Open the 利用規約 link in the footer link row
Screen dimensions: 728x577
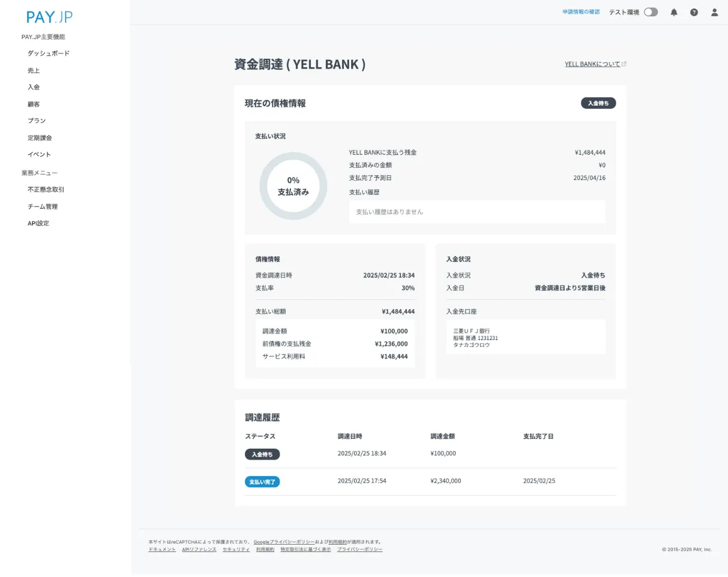265,549
